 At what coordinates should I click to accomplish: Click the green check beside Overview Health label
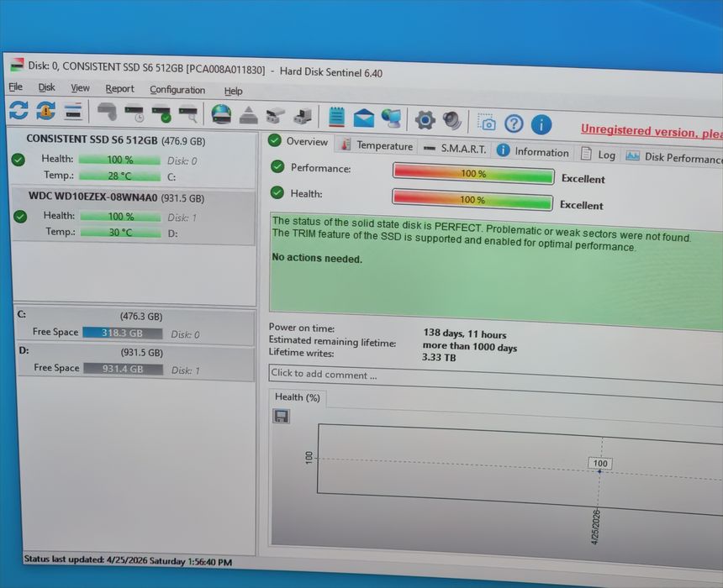(x=277, y=192)
